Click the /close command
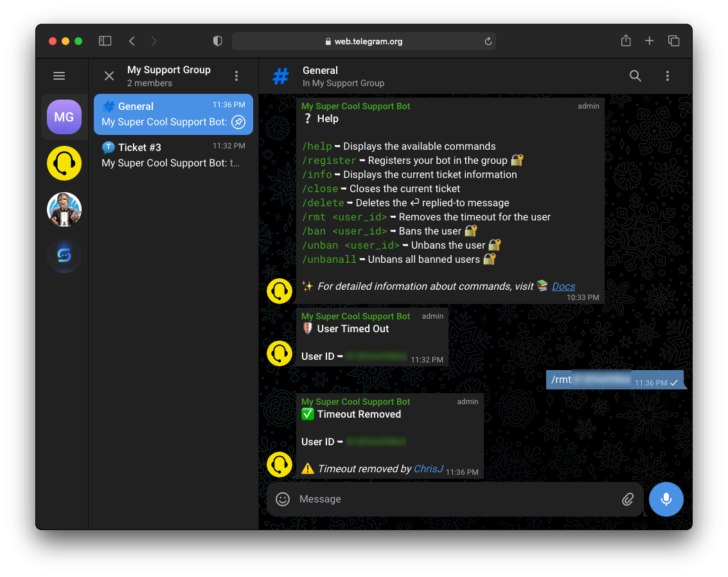Screen dimensions: 728x577 320,188
